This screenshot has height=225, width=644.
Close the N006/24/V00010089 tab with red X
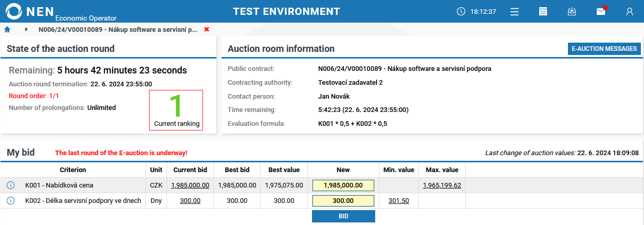(207, 29)
